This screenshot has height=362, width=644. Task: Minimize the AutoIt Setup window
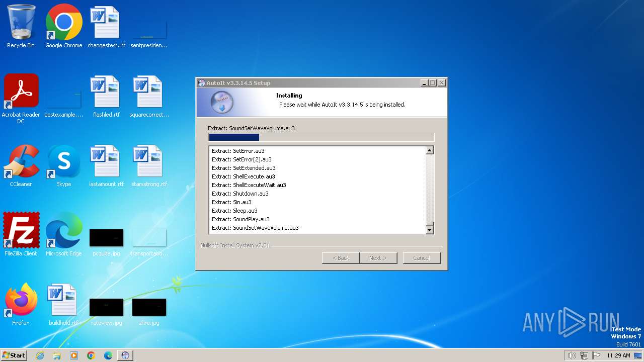click(424, 83)
